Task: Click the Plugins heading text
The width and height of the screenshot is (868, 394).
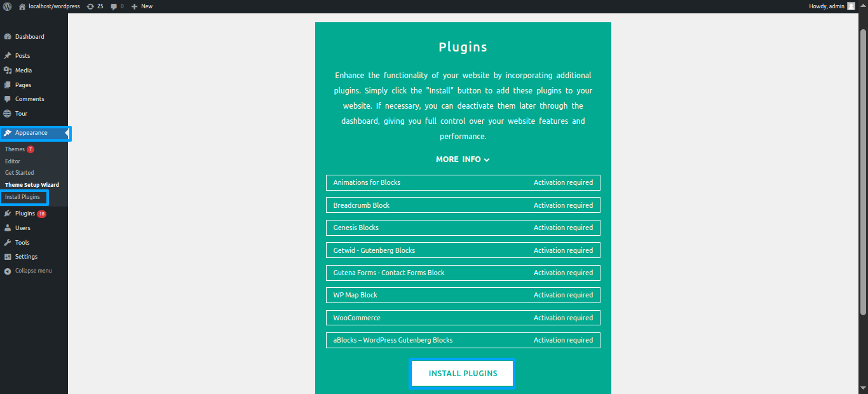Action: [x=463, y=47]
